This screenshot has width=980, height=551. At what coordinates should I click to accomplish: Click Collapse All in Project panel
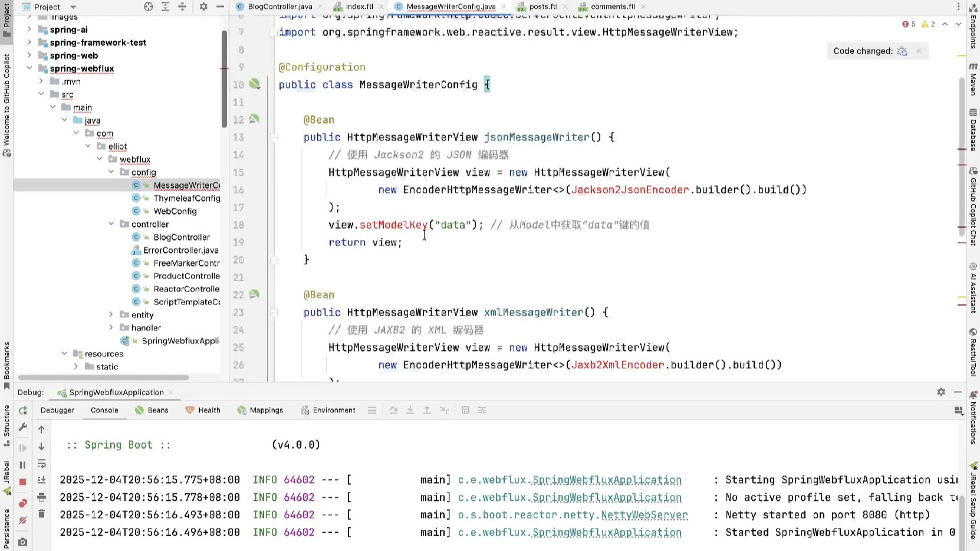click(182, 6)
